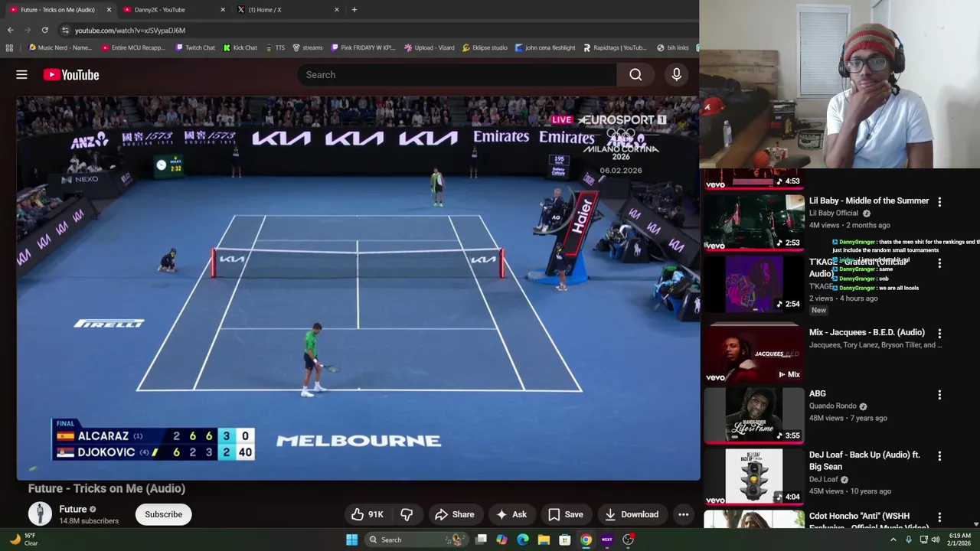This screenshot has height=551, width=980.
Task: Open options for DeJ Loaf Back Up
Action: [x=939, y=456]
